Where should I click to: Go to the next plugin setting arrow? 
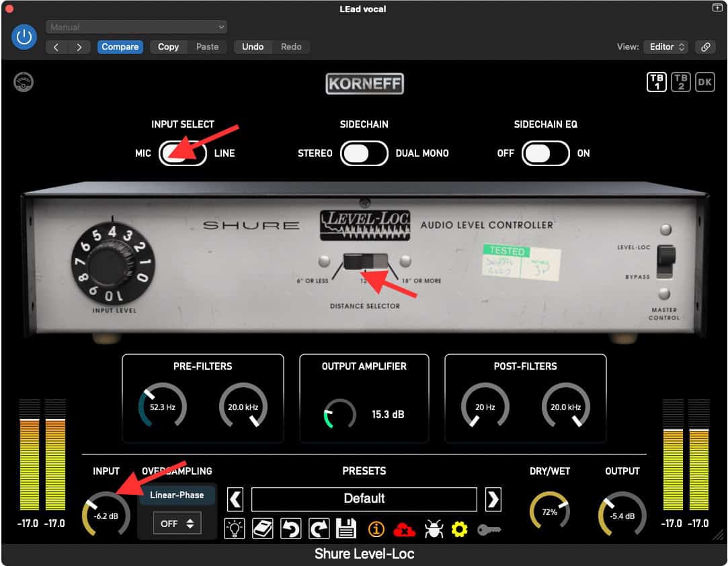(79, 47)
